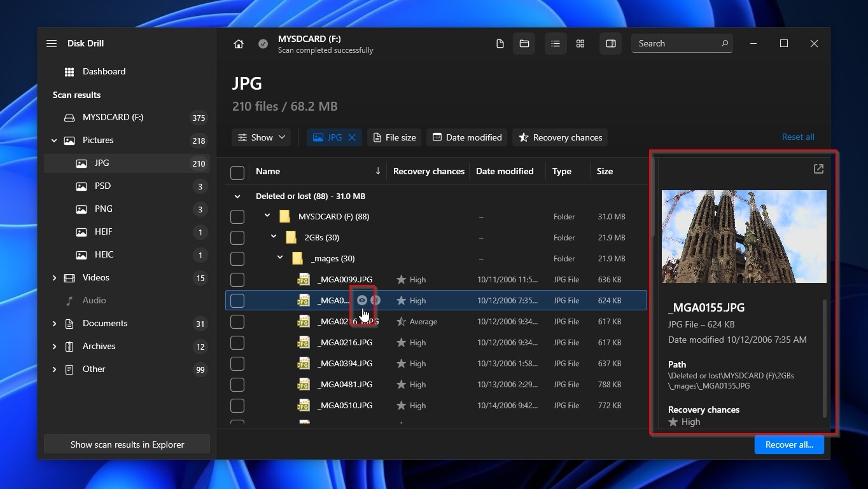
Task: Click the Date modified filter button
Action: (467, 137)
